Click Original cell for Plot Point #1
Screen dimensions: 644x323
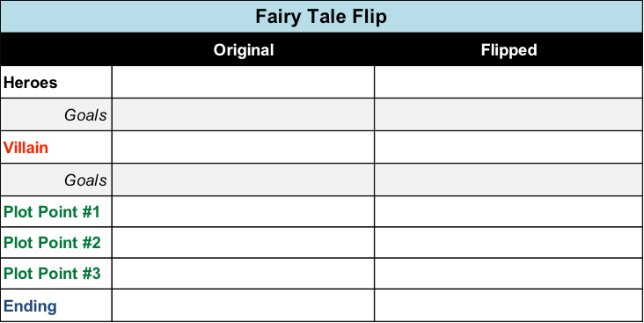(243, 211)
